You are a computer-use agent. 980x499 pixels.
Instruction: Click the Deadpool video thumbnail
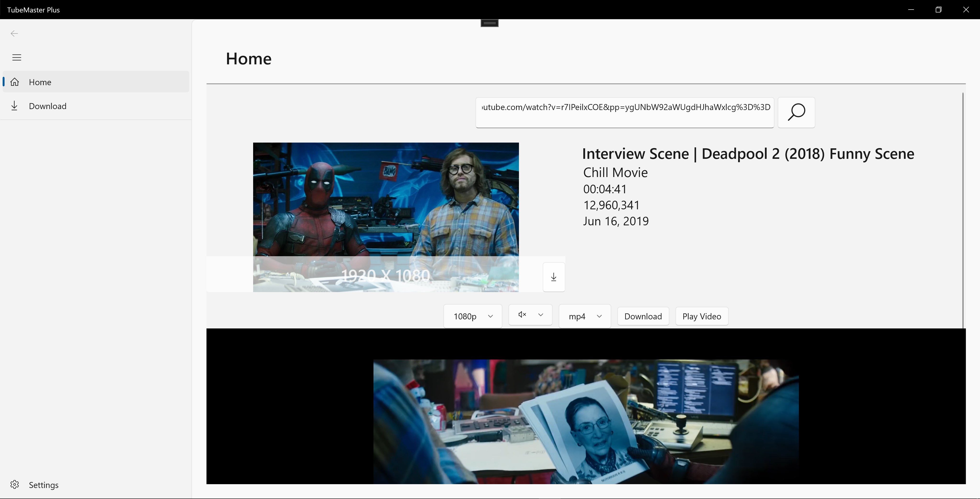coord(386,217)
